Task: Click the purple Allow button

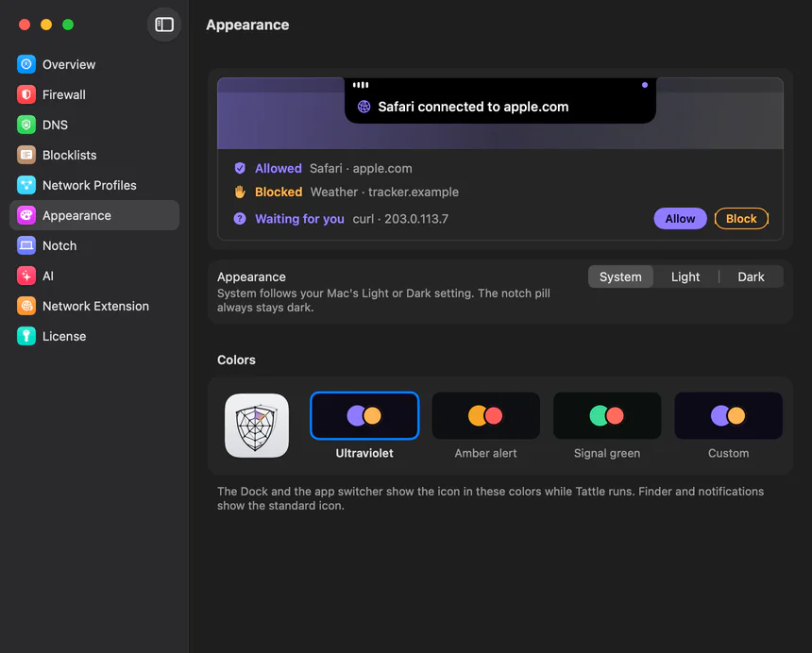Action: 680,218
